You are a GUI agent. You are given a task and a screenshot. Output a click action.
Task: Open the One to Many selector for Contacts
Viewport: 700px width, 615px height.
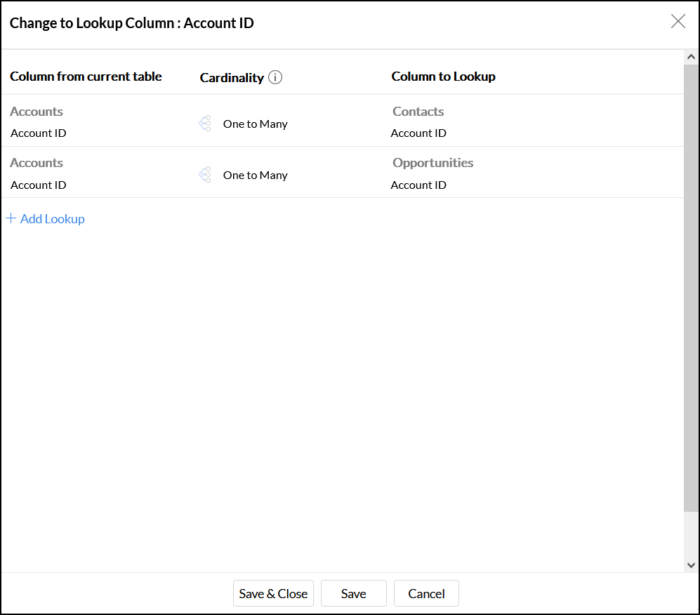point(255,124)
